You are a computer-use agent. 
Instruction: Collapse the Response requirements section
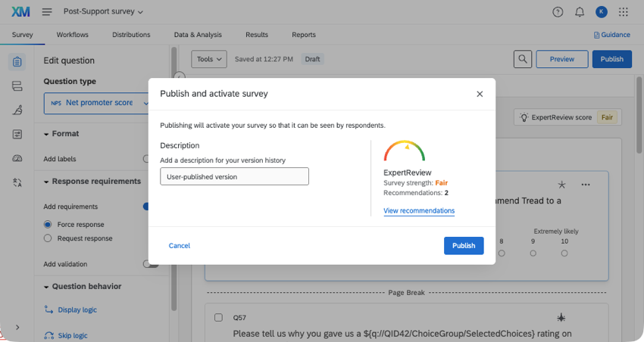(92, 182)
